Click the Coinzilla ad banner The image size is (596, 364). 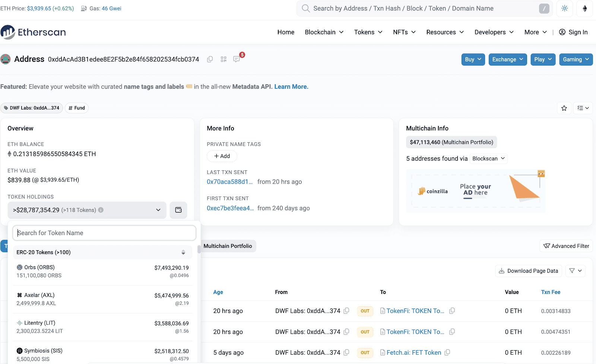coord(476,191)
